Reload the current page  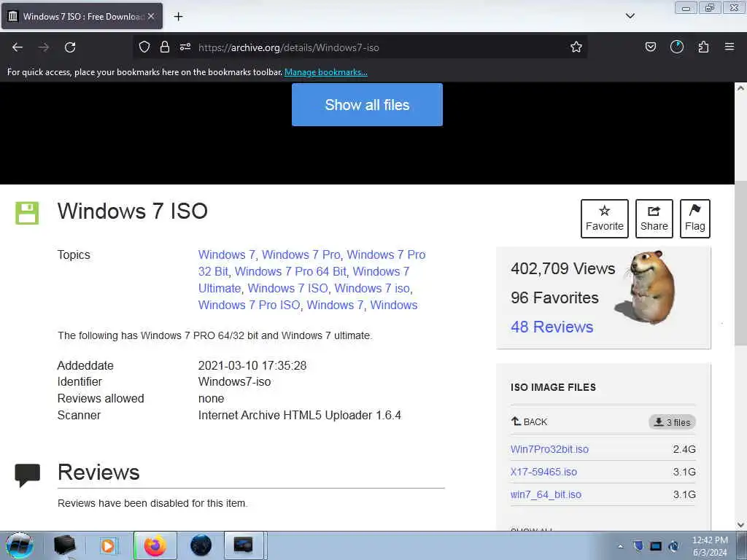(70, 47)
